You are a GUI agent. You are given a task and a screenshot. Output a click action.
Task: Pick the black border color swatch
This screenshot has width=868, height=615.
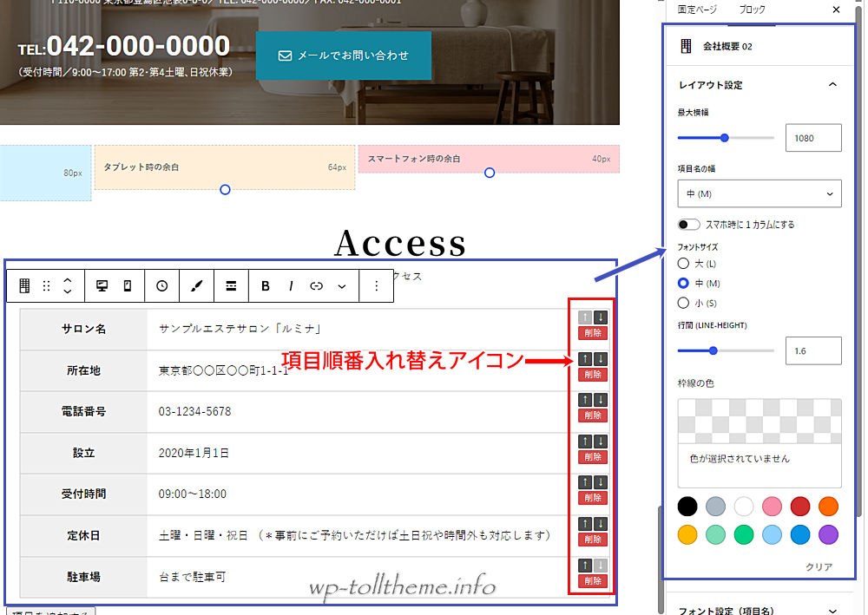tap(687, 506)
